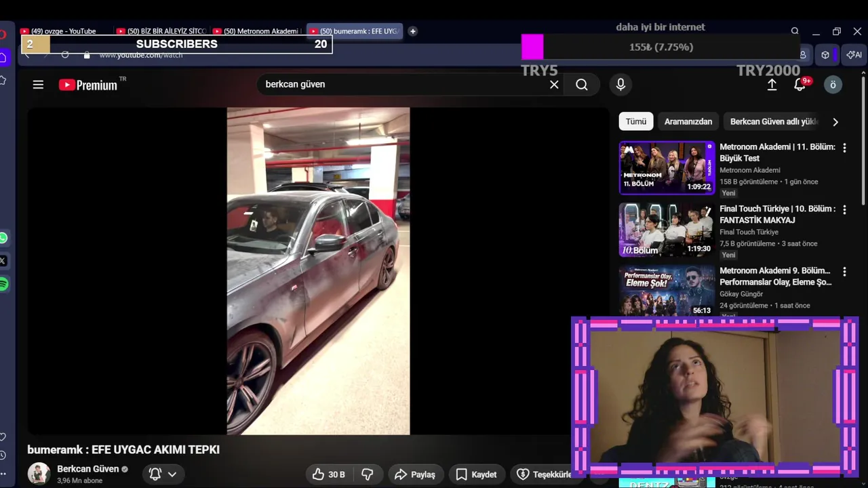Screen dimensions: 868x488
Task: Click the Metronom Akademi channel name under first video
Action: point(749,170)
